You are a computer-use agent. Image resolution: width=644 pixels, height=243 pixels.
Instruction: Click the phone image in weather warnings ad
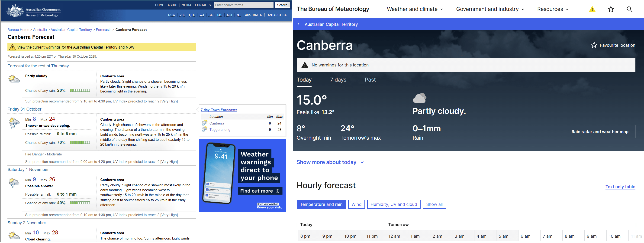[x=219, y=173]
